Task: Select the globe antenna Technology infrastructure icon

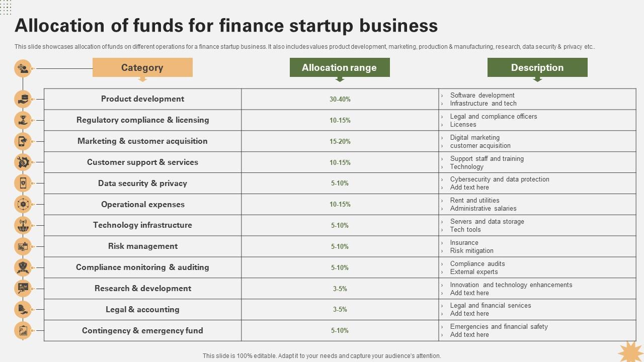Action: tap(23, 225)
